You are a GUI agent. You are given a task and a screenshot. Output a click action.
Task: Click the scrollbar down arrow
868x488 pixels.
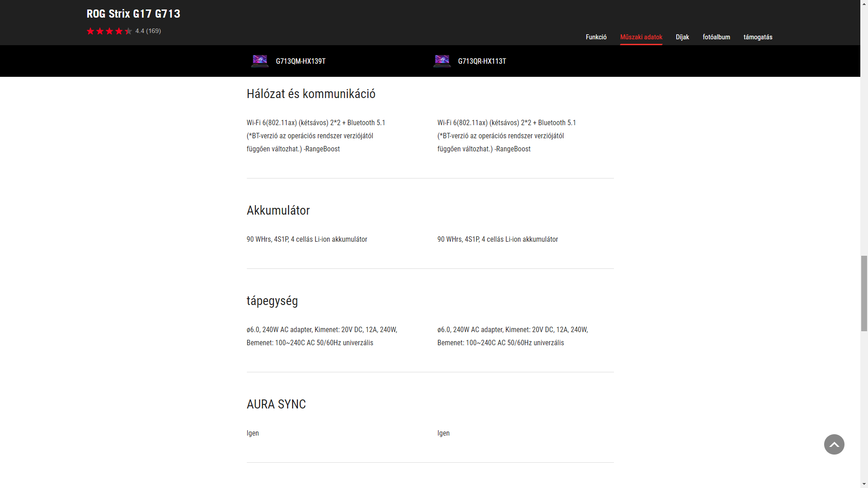864,484
